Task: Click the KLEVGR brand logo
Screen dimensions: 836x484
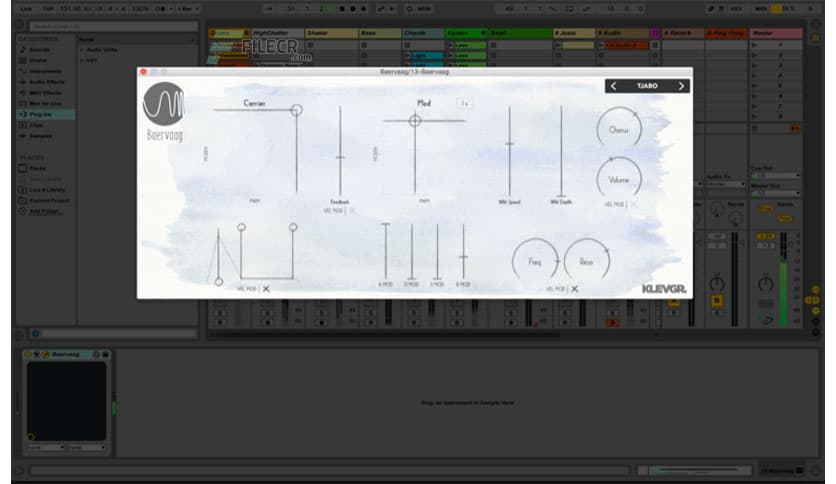Action: [663, 289]
